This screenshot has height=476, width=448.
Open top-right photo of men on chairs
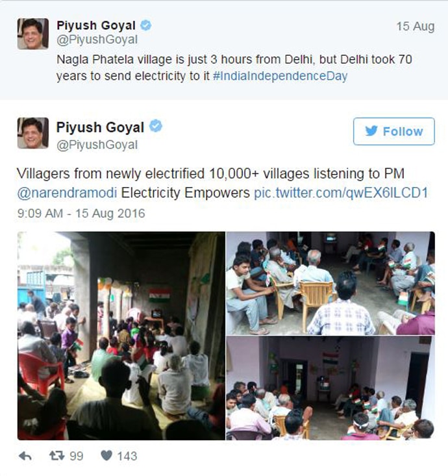[x=330, y=283]
